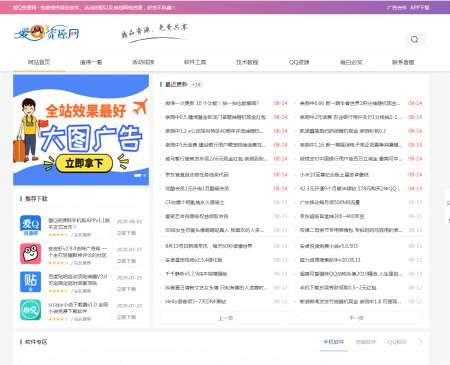The height and width of the screenshot is (365, 450).
Task: Switch to the 电脑软件 tab
Action: pos(366,342)
